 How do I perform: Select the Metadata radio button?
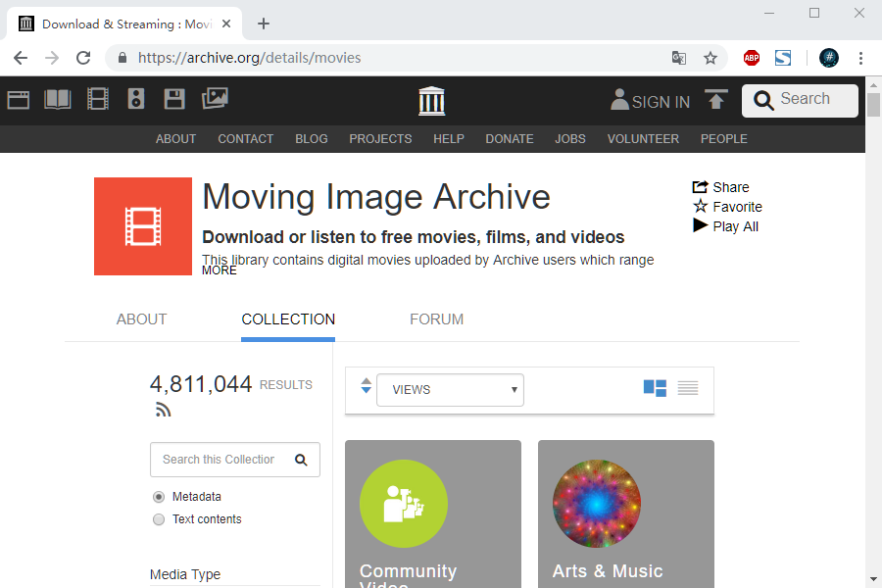pyautogui.click(x=159, y=497)
